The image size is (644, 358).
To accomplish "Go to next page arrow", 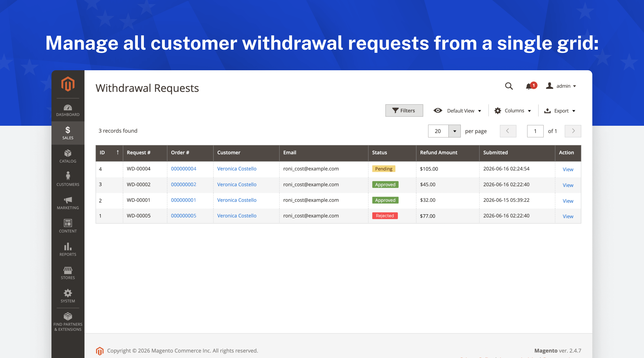I will click(573, 131).
